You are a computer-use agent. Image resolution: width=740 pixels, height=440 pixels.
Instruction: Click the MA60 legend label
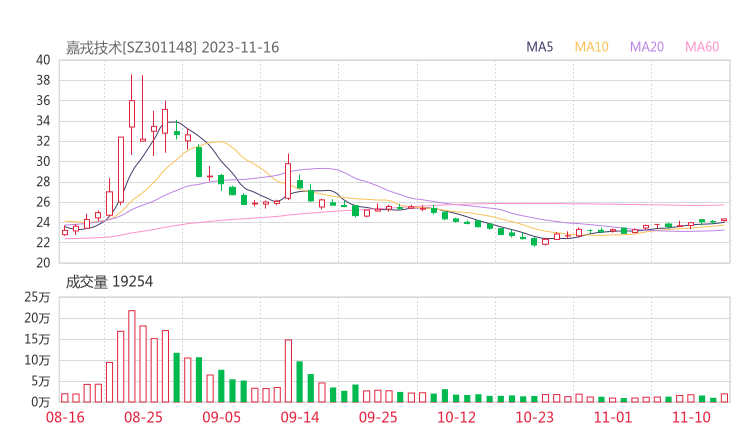tap(702, 47)
